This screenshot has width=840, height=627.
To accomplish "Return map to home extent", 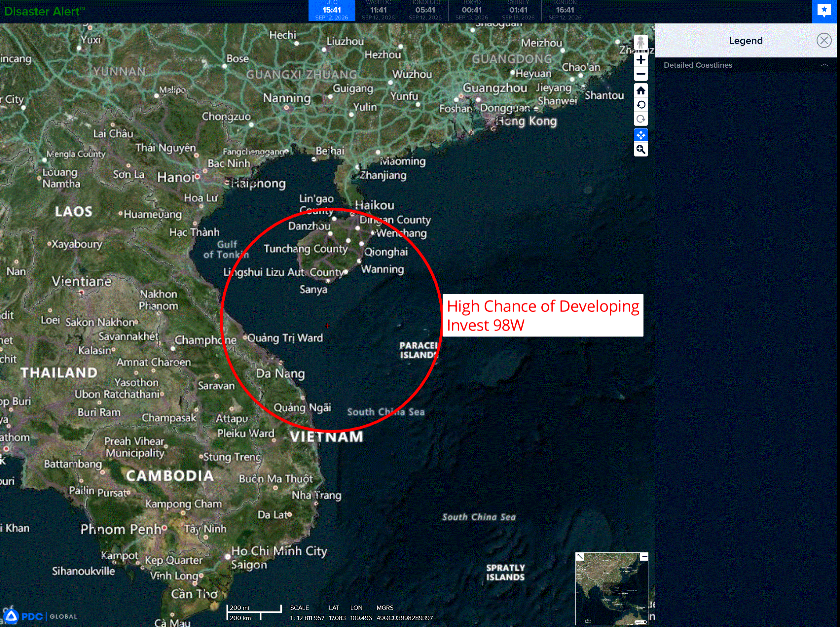I will point(640,91).
